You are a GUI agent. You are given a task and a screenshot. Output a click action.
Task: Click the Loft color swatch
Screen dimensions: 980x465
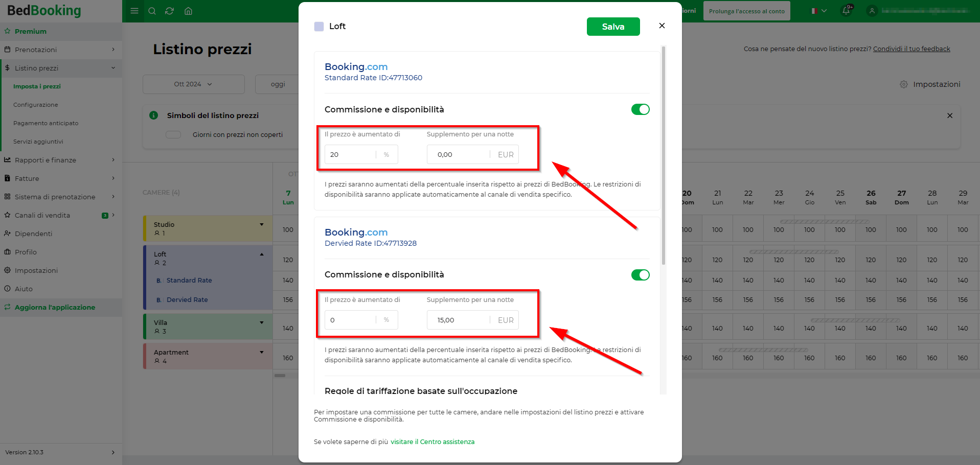[x=319, y=27]
